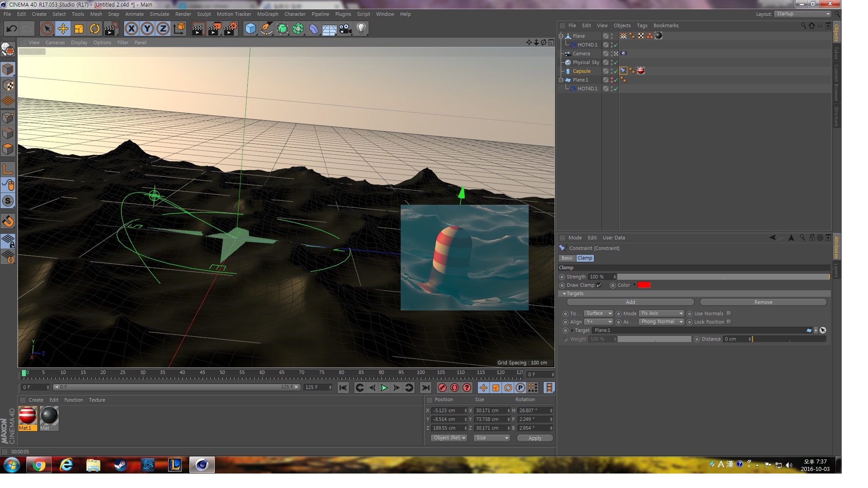The width and height of the screenshot is (868, 488).
Task: Open the Bend deformer icon
Action: [314, 29]
